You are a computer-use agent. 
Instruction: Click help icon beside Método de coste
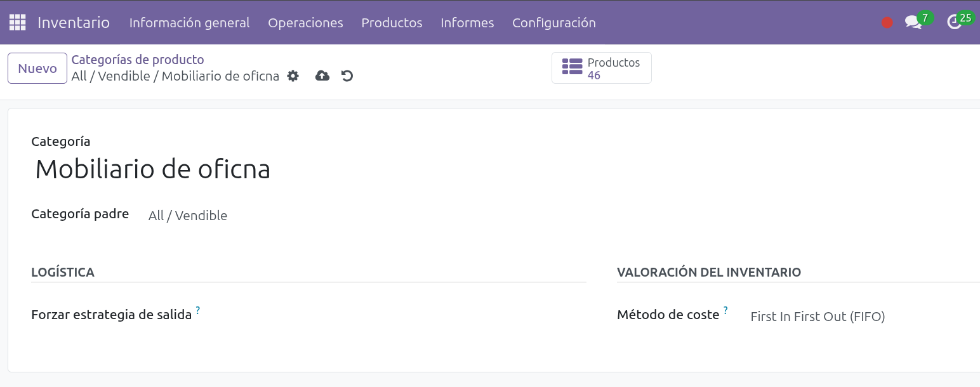(x=725, y=310)
